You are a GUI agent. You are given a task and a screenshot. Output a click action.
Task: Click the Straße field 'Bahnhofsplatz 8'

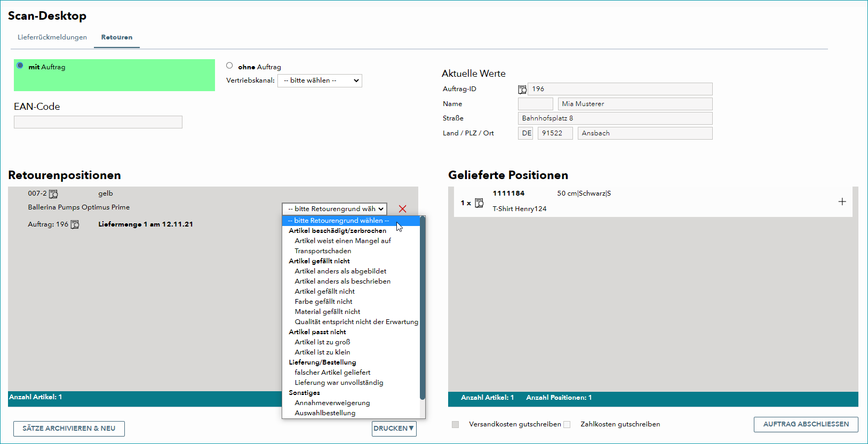[615, 118]
